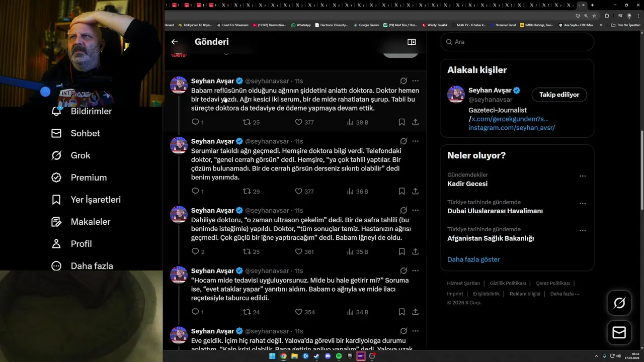Click Seyhan Avşar avatar in Alakalı kişiler
Viewport: 644px width, 362px height.
pos(456,95)
